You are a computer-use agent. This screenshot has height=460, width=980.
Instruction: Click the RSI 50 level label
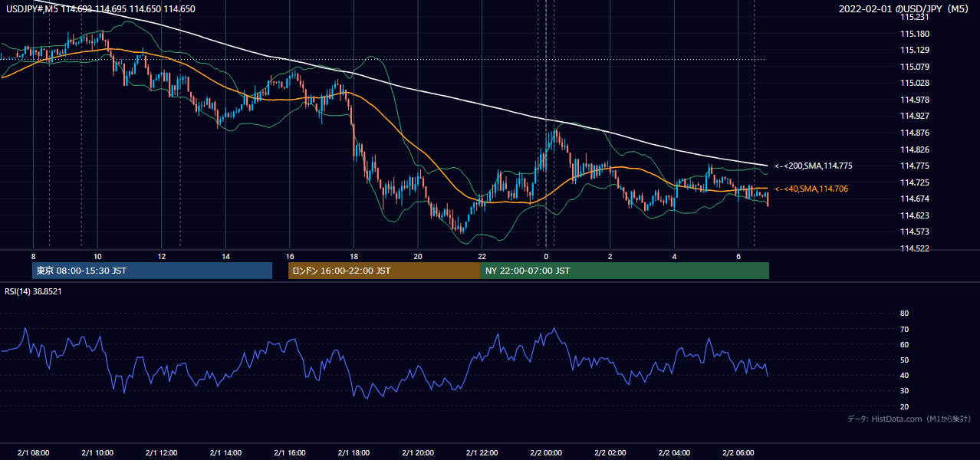pos(904,360)
